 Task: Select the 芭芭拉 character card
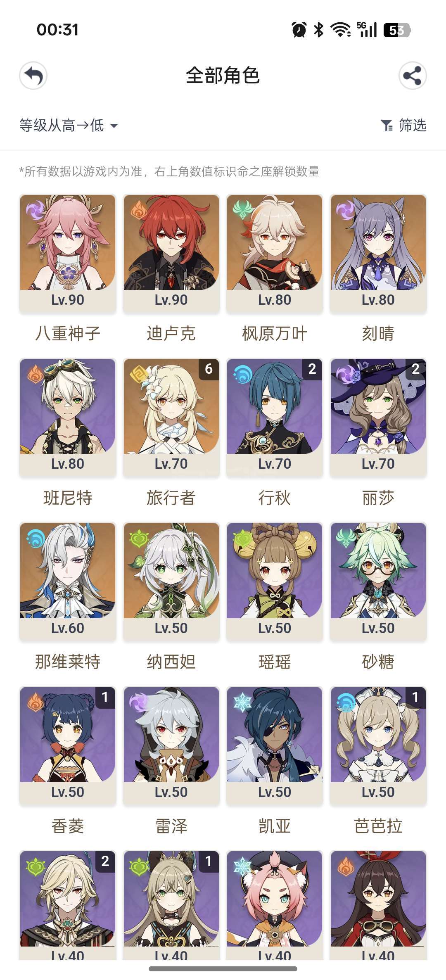click(x=378, y=761)
